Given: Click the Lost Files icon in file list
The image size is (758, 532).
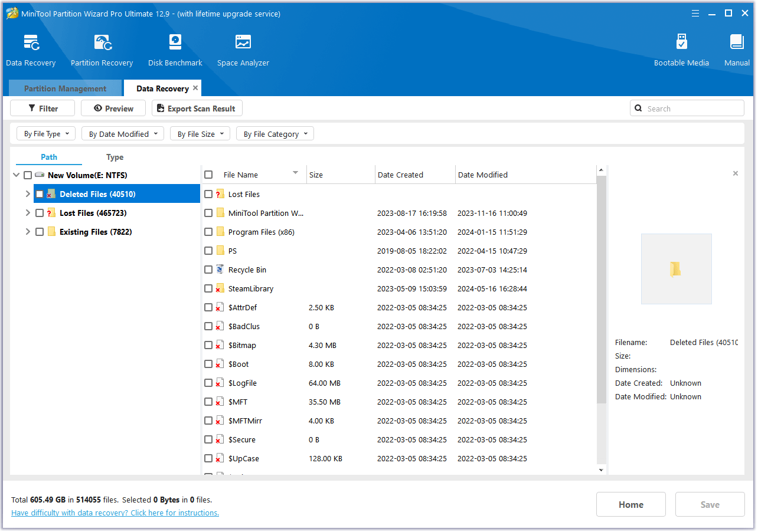Looking at the screenshot, I should coord(220,194).
